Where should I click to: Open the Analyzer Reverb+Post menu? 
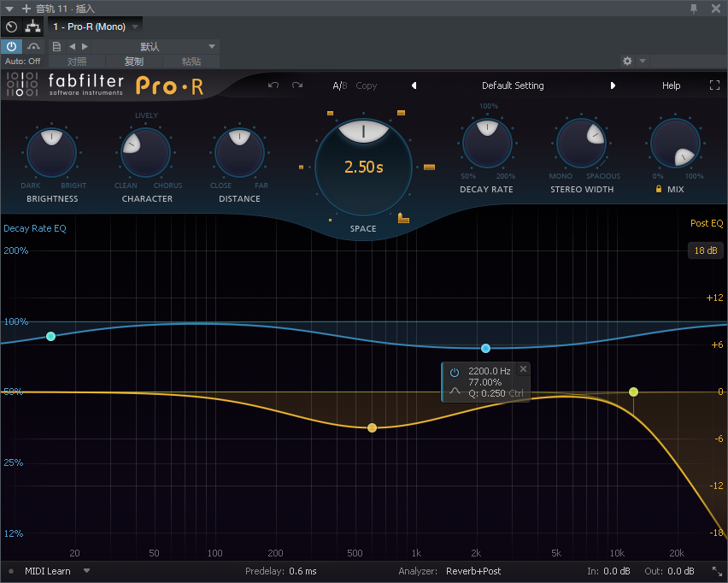(473, 571)
